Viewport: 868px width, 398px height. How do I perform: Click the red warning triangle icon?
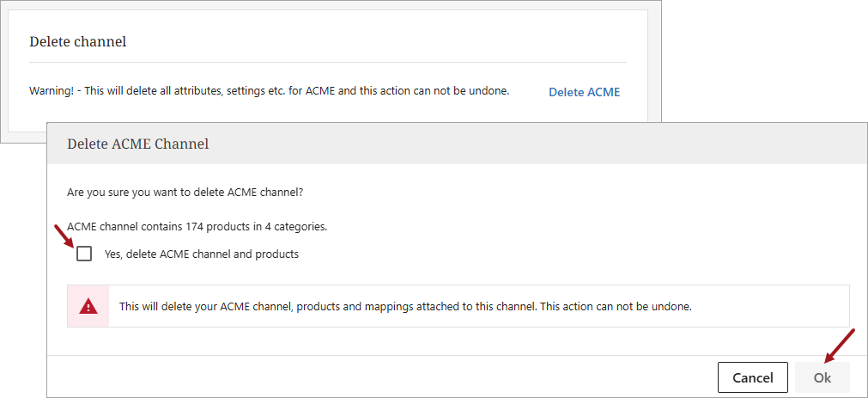88,306
